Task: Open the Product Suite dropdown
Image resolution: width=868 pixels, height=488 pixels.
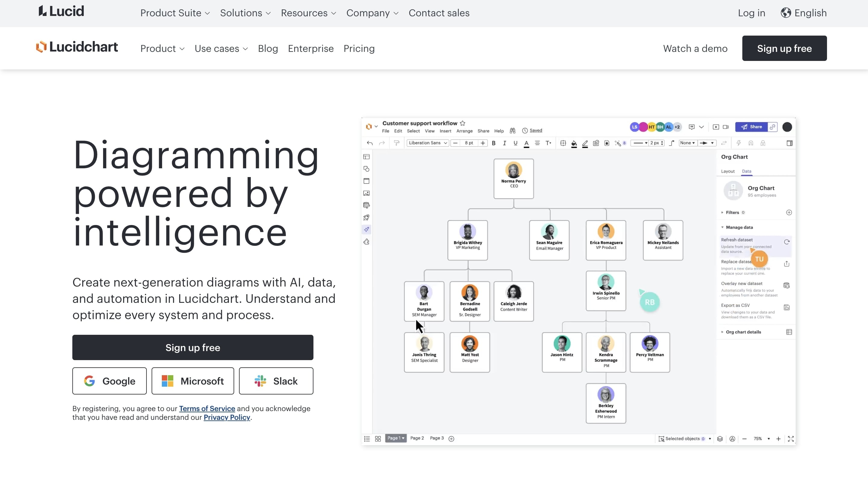Action: point(175,13)
